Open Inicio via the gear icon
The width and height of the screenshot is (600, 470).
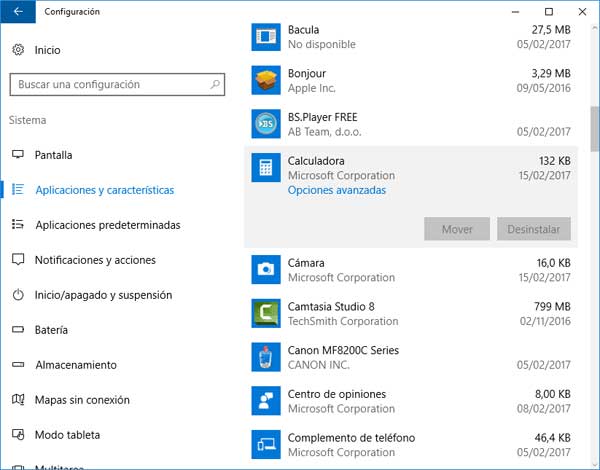tap(18, 49)
